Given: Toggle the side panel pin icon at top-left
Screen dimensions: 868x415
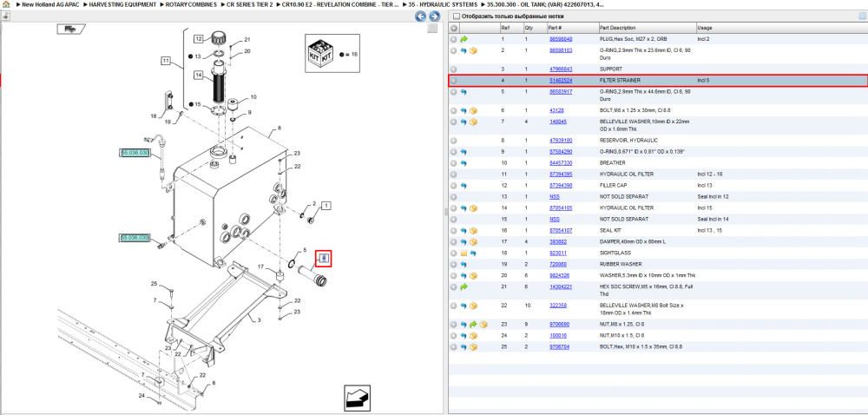Looking at the screenshot, I should (5, 16).
